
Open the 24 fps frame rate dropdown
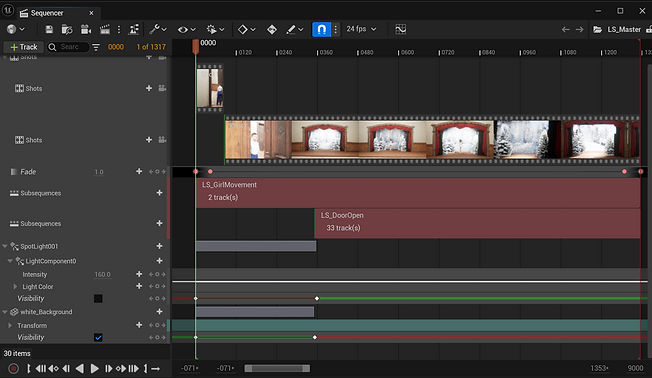(361, 29)
